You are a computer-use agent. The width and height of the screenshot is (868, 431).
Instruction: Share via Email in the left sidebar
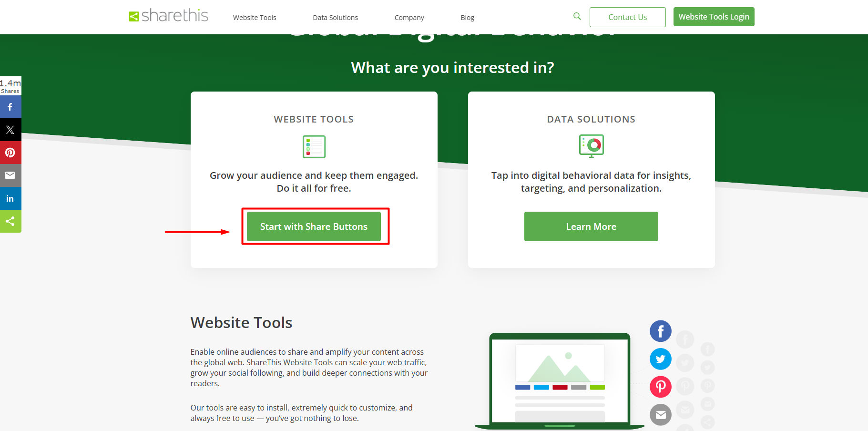click(x=10, y=175)
